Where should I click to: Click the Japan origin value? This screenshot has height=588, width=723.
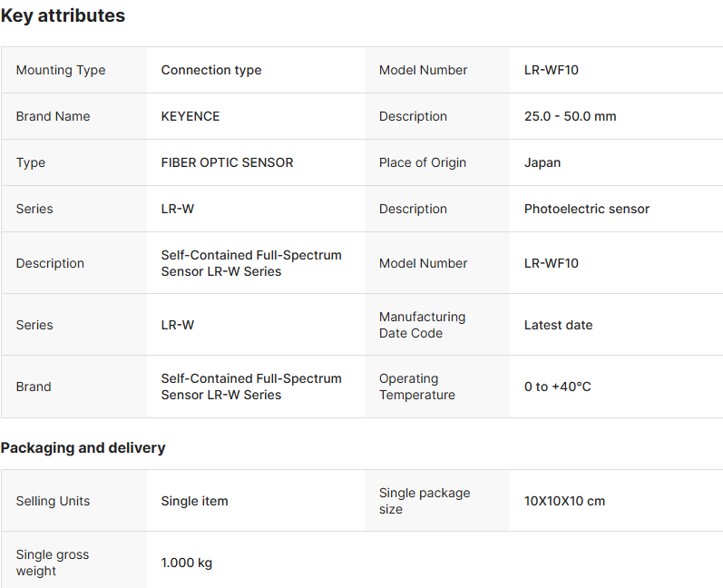pyautogui.click(x=542, y=162)
